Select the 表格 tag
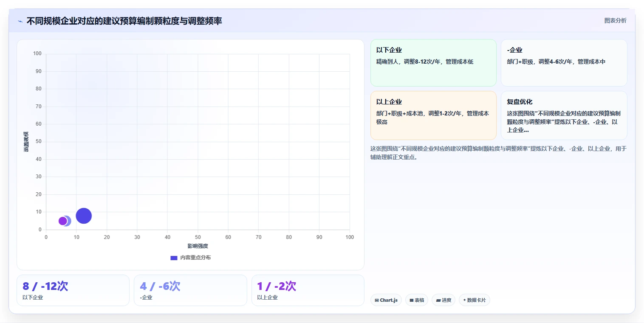 click(416, 300)
